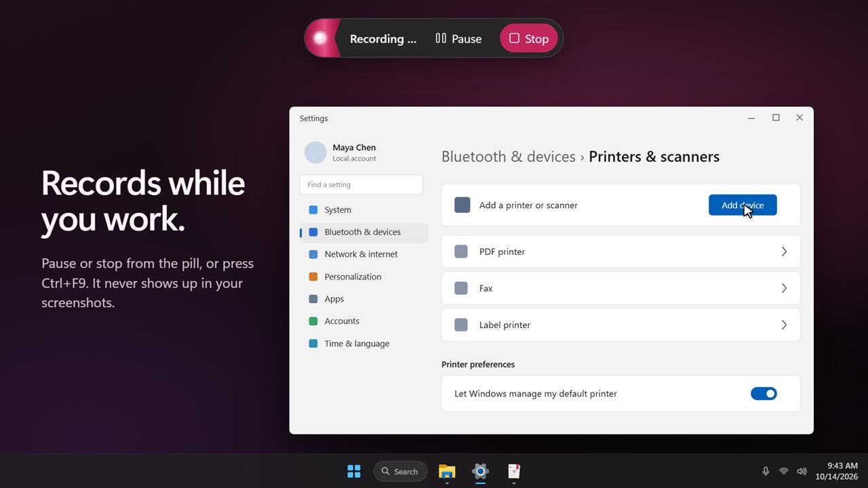The image size is (868, 488).
Task: Open File Explorer from the taskbar
Action: [447, 471]
